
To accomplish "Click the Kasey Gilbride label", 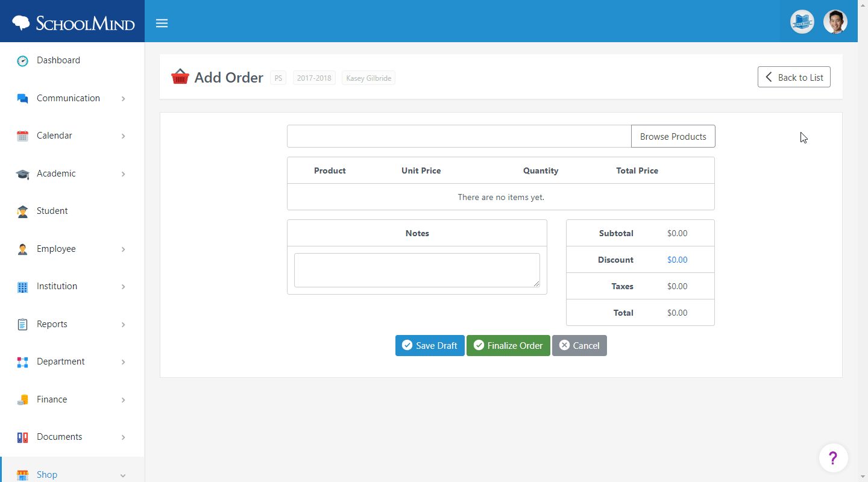I will tap(368, 78).
